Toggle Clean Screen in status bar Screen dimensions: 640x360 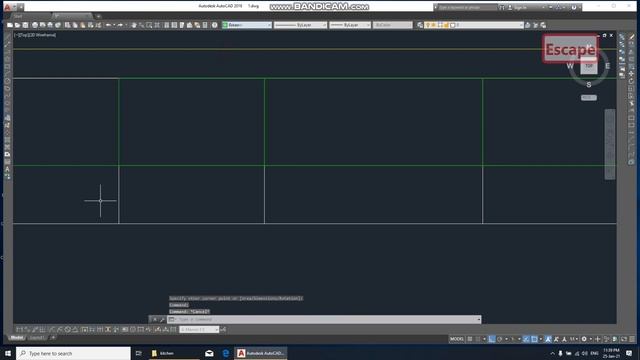[624, 339]
